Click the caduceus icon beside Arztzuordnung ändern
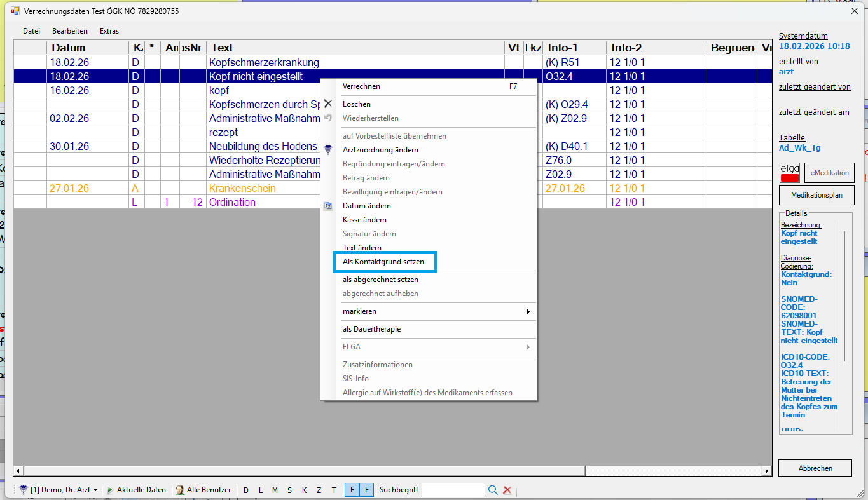 pyautogui.click(x=328, y=150)
